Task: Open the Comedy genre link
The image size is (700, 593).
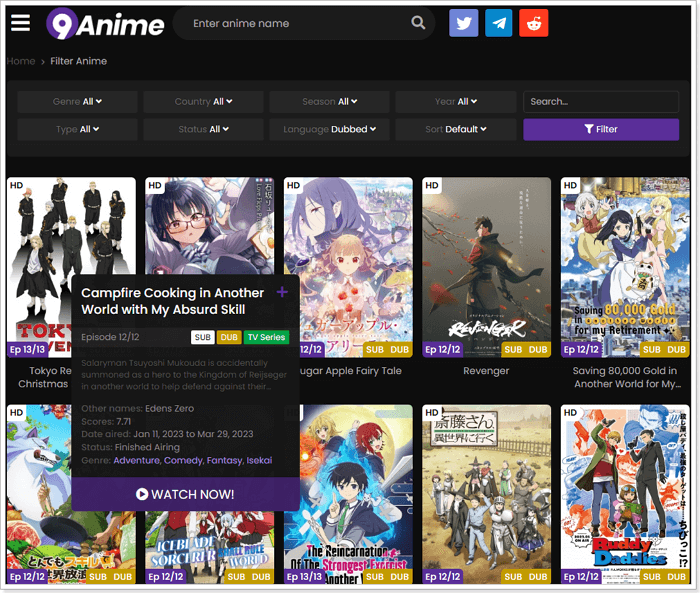Action: click(183, 460)
